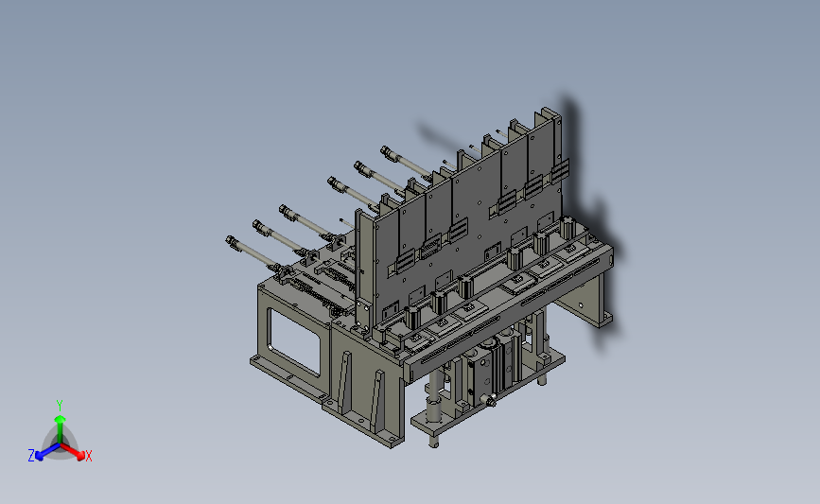The width and height of the screenshot is (820, 504).
Task: Select the right-side support bracket under the table
Action: [584, 299]
